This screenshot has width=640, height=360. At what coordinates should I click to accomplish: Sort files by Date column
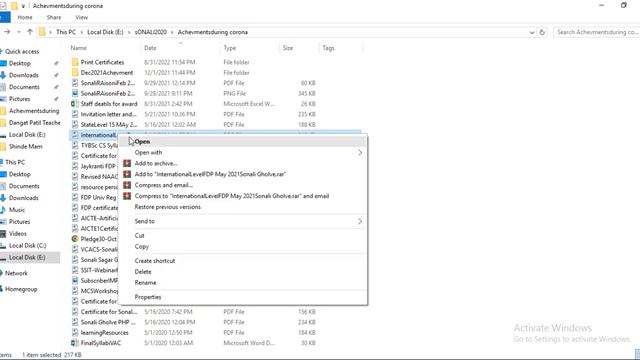(150, 48)
